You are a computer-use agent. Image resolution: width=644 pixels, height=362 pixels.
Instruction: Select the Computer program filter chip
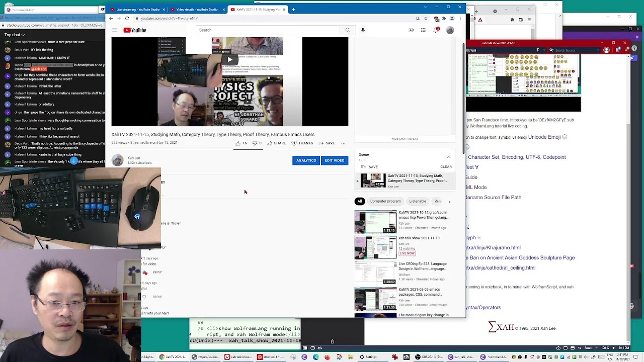click(x=385, y=201)
